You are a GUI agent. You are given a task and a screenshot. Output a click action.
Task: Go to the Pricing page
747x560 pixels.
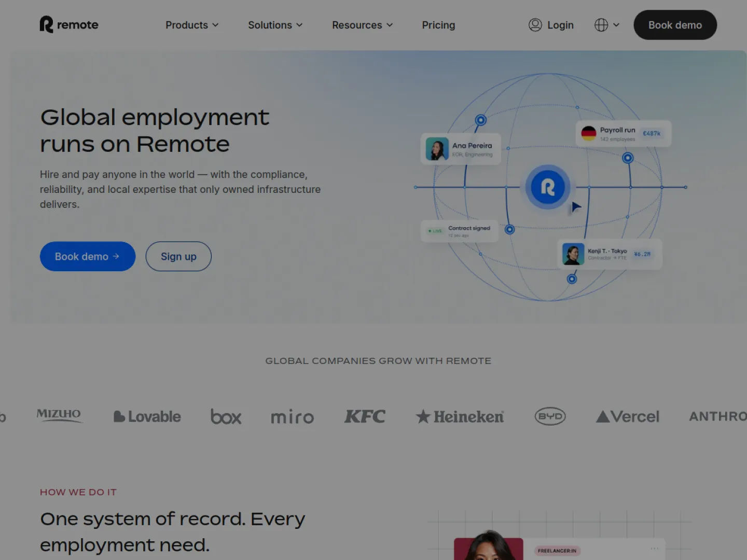(438, 25)
